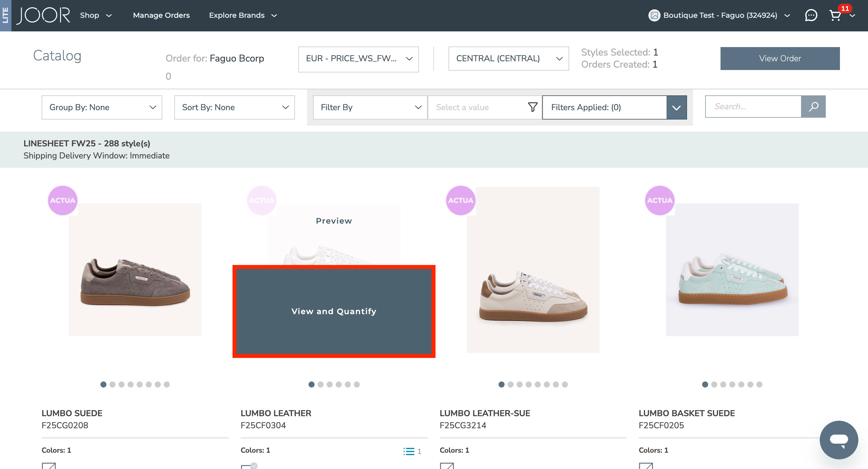This screenshot has width=868, height=469.
Task: Open the Explore Brands menu
Action: point(242,15)
